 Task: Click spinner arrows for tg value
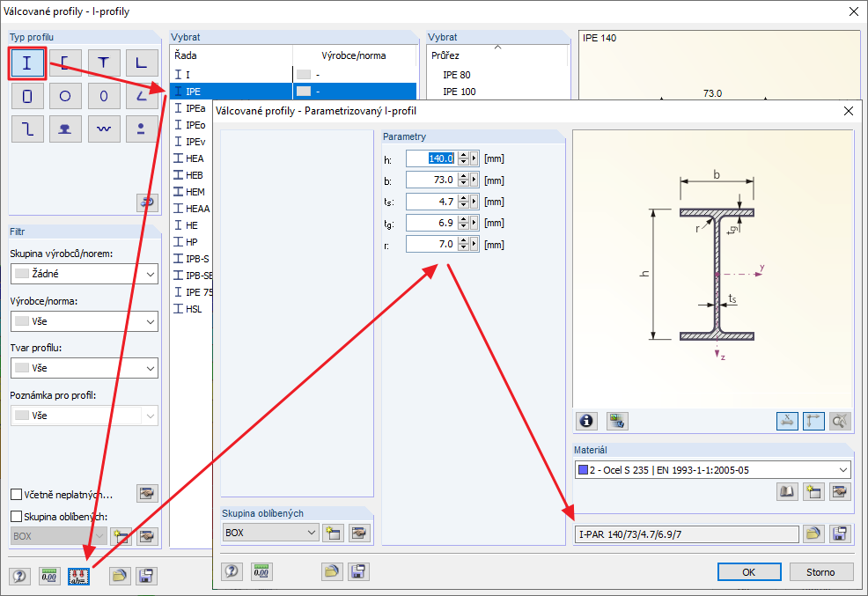(x=463, y=223)
